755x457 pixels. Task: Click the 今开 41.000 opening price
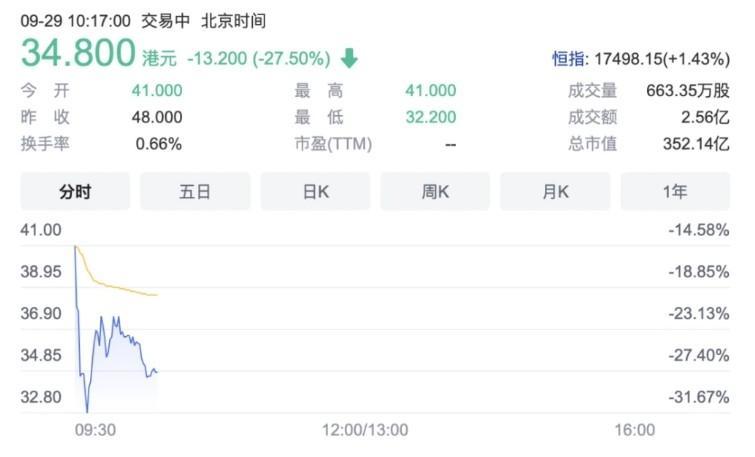tap(157, 91)
